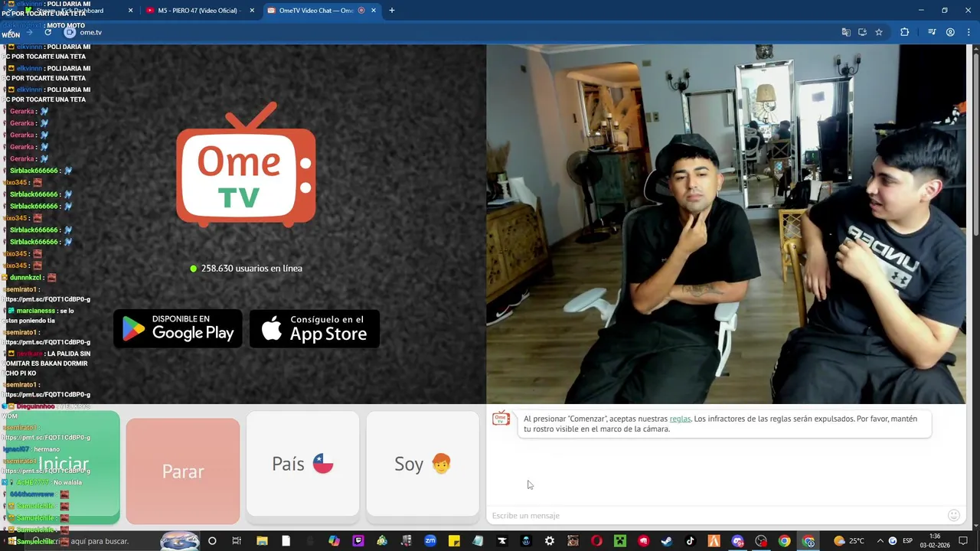This screenshot has height=551, width=980.
Task: Show hidden system tray icons
Action: [x=880, y=541]
